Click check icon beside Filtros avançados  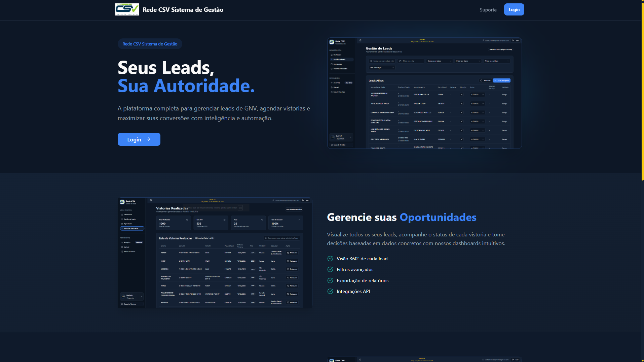(x=330, y=269)
